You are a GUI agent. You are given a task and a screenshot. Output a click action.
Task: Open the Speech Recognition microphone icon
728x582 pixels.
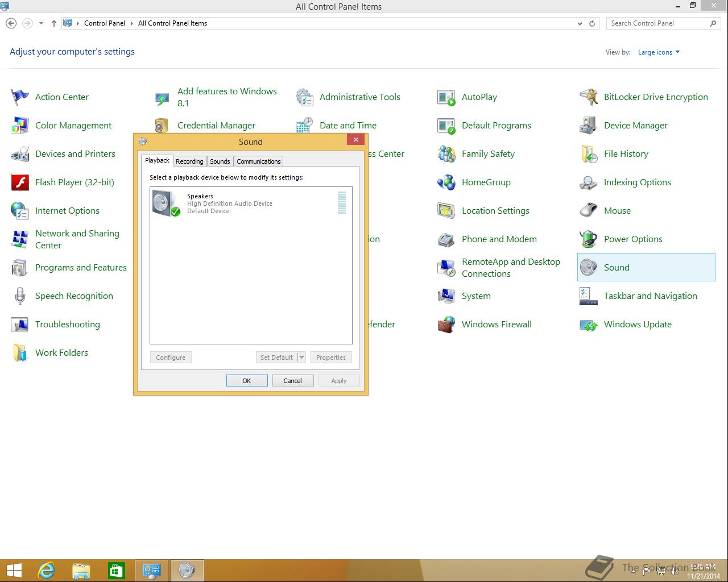click(20, 296)
